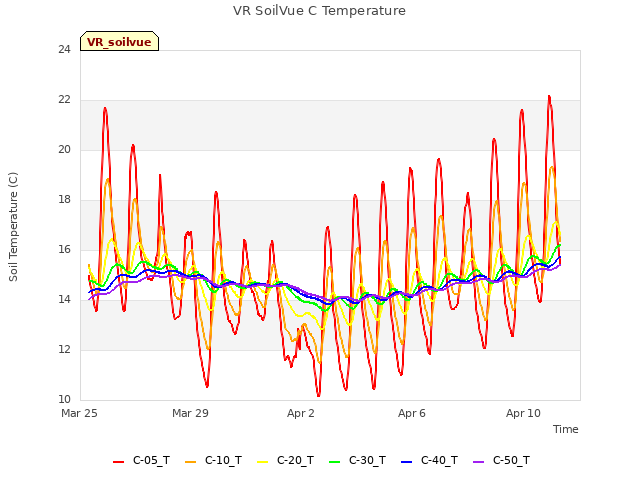Image resolution: width=640 pixels, height=480 pixels.
Task: Toggle the C-50_T legend entry
Action: click(501, 461)
